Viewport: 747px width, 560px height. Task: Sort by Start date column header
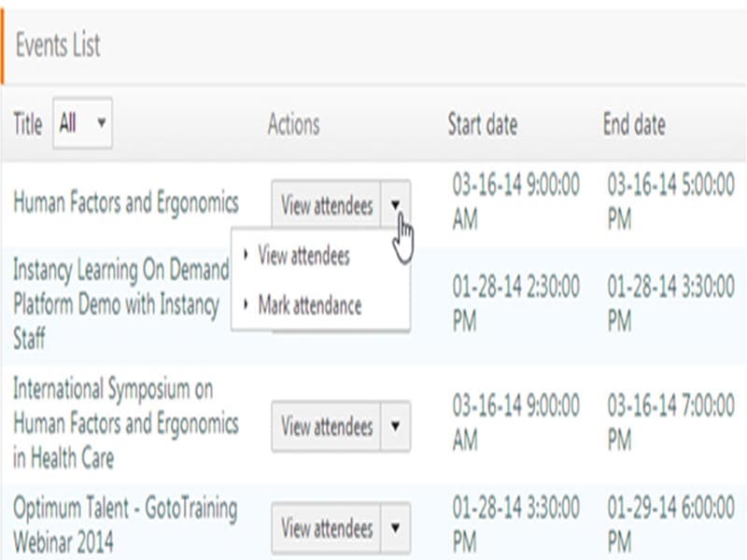[482, 124]
